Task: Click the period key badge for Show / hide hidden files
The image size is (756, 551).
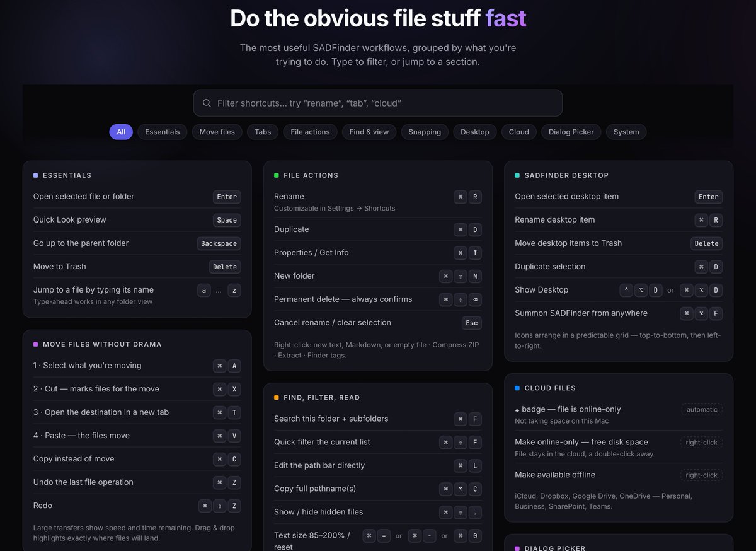Action: pos(475,512)
